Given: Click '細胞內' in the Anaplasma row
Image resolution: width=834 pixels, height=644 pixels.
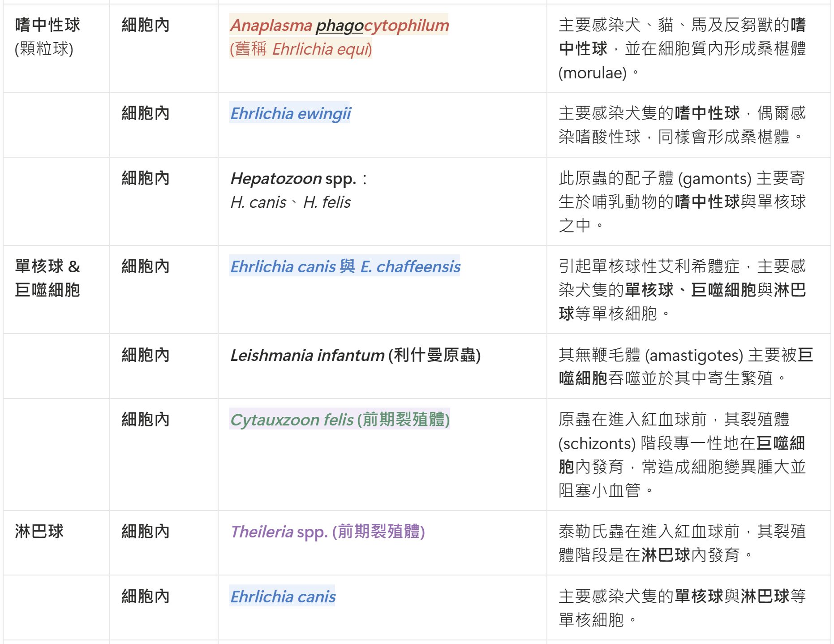Looking at the screenshot, I should click(146, 25).
